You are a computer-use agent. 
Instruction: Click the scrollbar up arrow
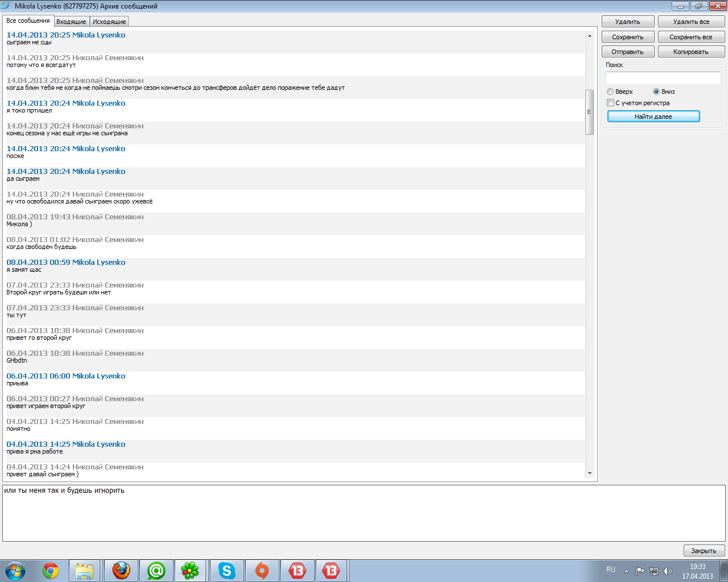589,36
